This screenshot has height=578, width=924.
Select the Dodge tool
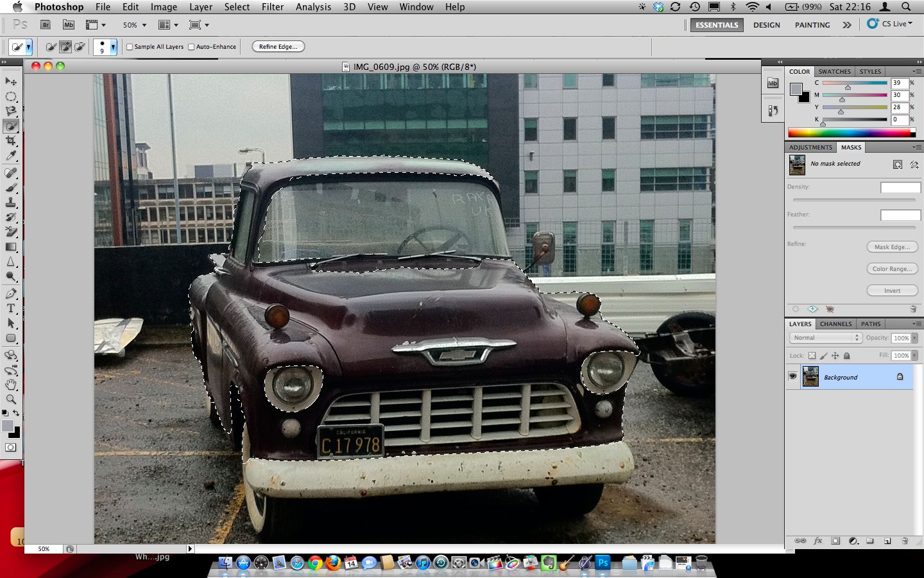click(11, 276)
